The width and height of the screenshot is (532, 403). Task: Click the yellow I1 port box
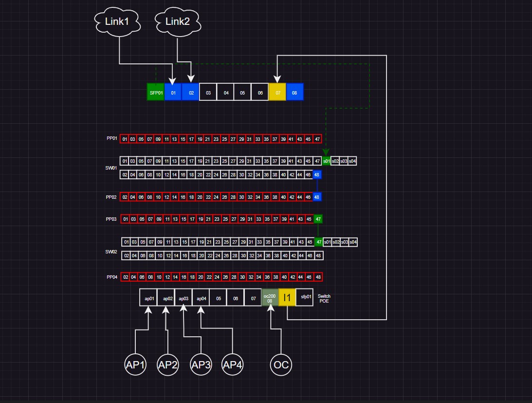point(287,298)
